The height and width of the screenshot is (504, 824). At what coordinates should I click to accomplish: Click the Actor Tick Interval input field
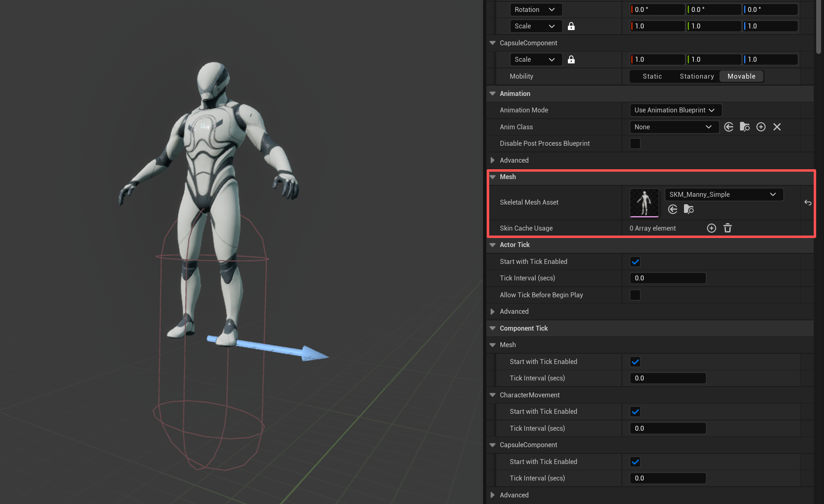668,278
